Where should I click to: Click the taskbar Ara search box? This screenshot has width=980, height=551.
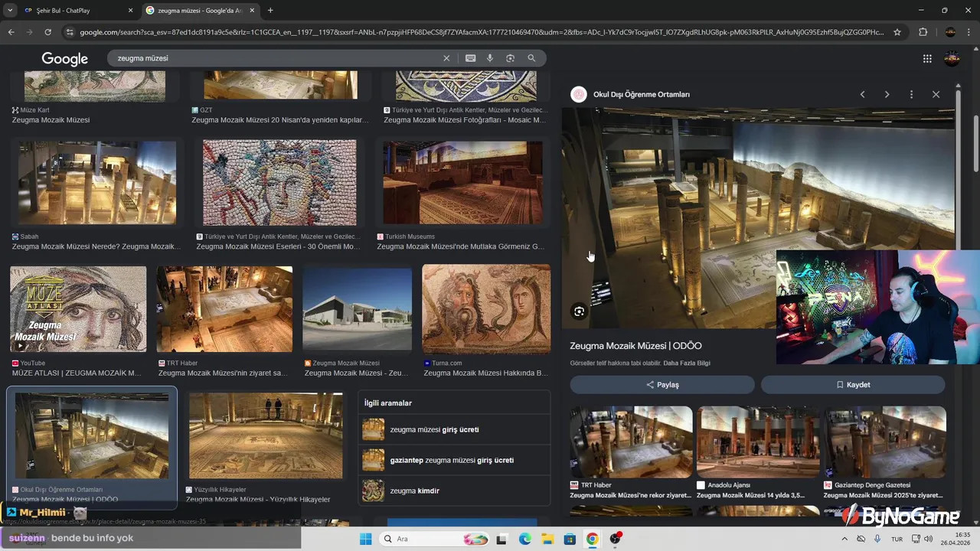(x=436, y=539)
